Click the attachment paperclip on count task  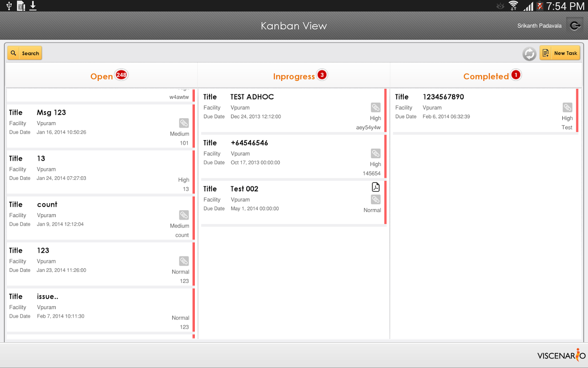[x=184, y=215]
